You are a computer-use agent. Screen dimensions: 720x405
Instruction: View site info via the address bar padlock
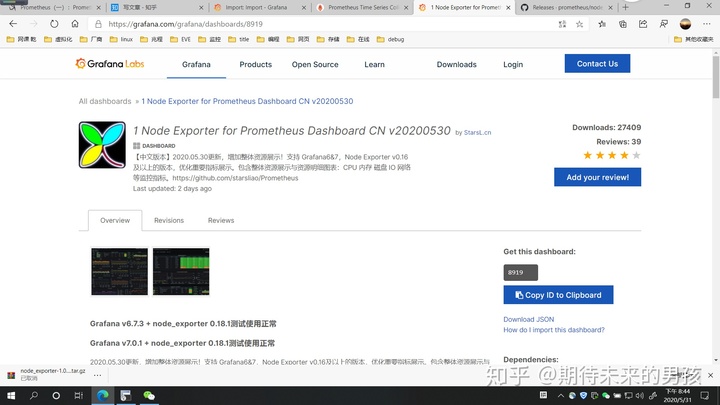pos(98,24)
